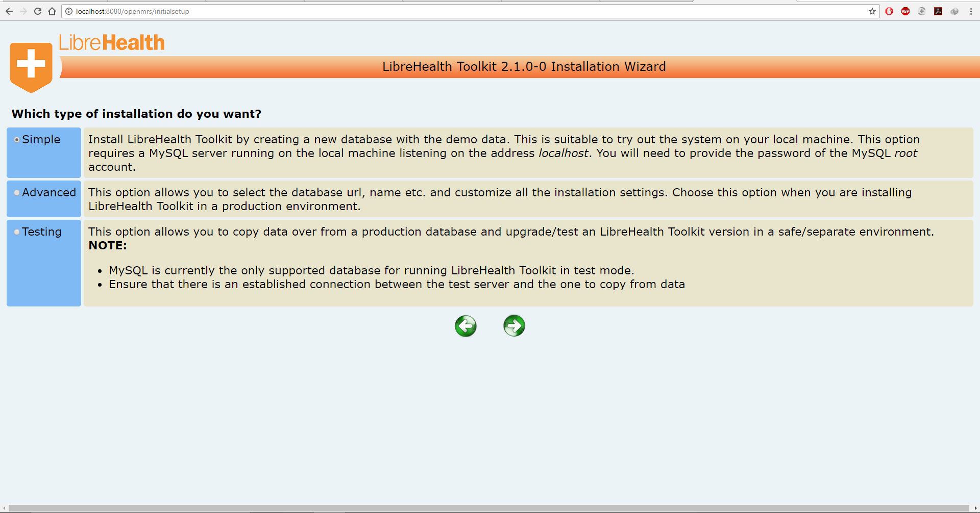Select the Advanced installation radio button
The image size is (980, 513).
(x=17, y=193)
